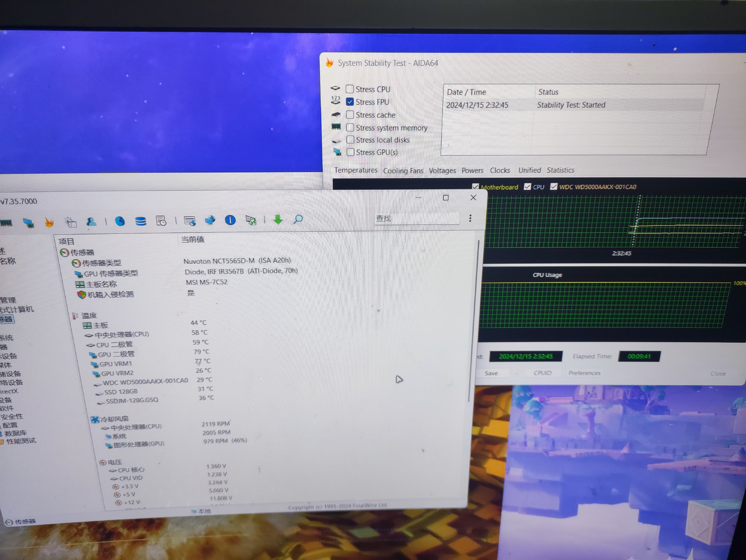This screenshot has height=560, width=746.
Task: Select 配置 in the left sidebar
Action: pyautogui.click(x=10, y=425)
